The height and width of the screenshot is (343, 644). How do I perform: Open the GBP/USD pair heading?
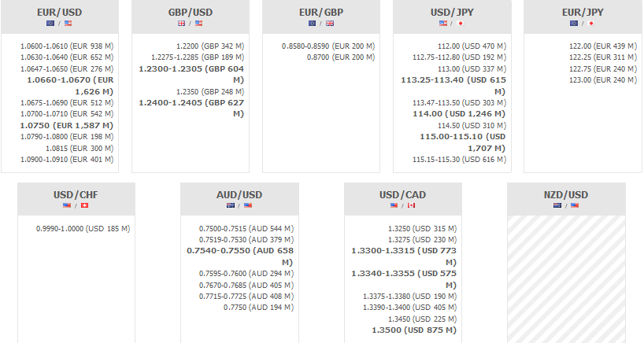pyautogui.click(x=191, y=13)
